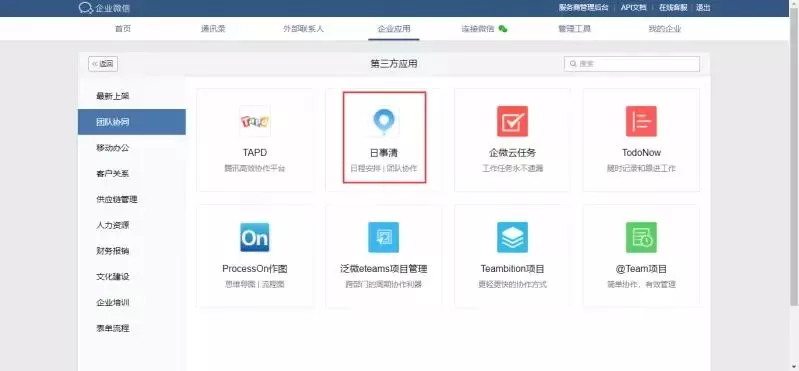Select 团队协同 category in sidebar

132,122
